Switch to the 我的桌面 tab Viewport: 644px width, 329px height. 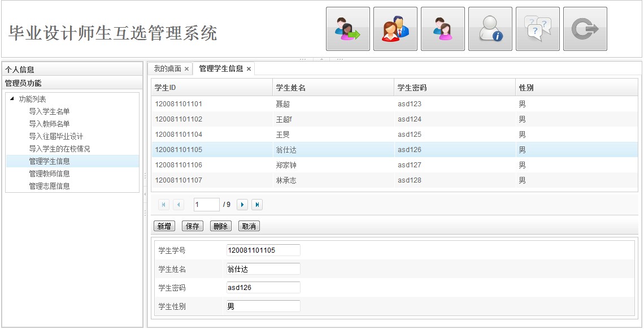click(168, 68)
